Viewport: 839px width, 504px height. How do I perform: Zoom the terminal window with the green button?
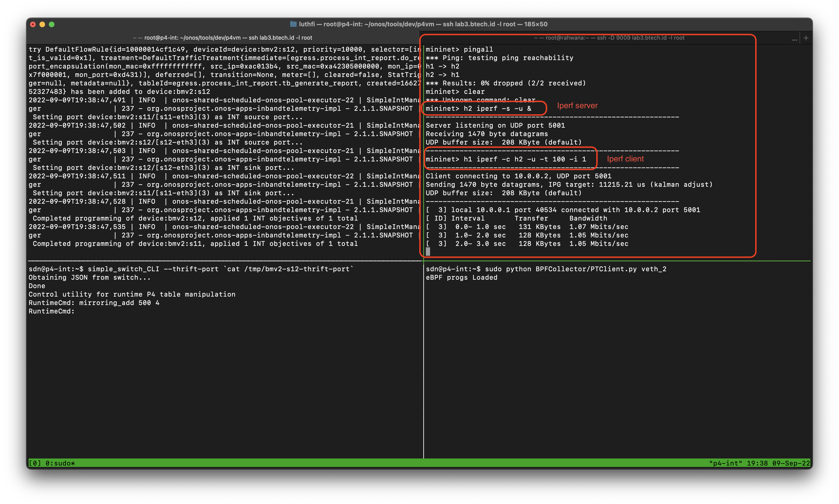52,24
